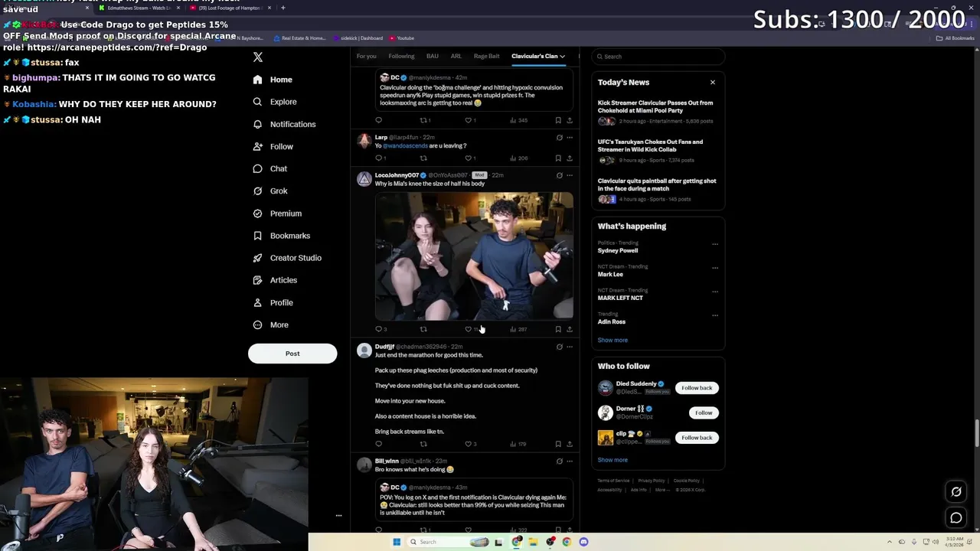Bookmark the Dudfjjf post
Screen dimensions: 980x551
point(558,444)
